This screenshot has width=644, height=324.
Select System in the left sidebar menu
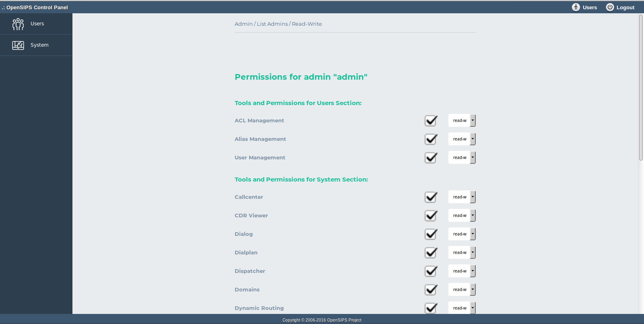[36, 45]
